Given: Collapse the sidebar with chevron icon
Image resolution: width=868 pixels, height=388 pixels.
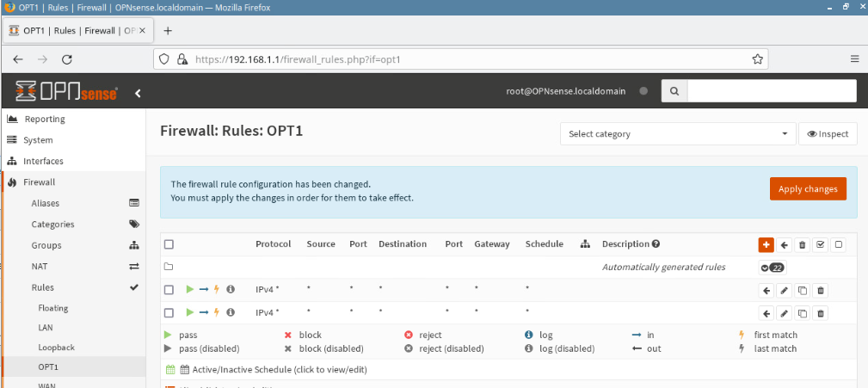Looking at the screenshot, I should [138, 92].
